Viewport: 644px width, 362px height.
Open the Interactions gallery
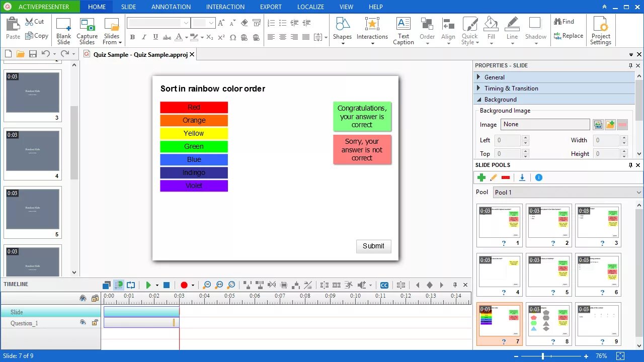coord(372,31)
